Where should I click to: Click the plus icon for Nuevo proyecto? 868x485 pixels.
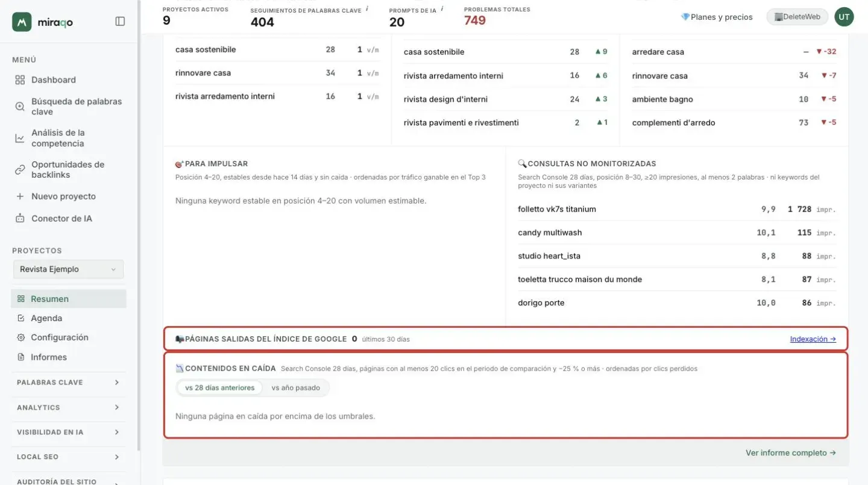[20, 196]
